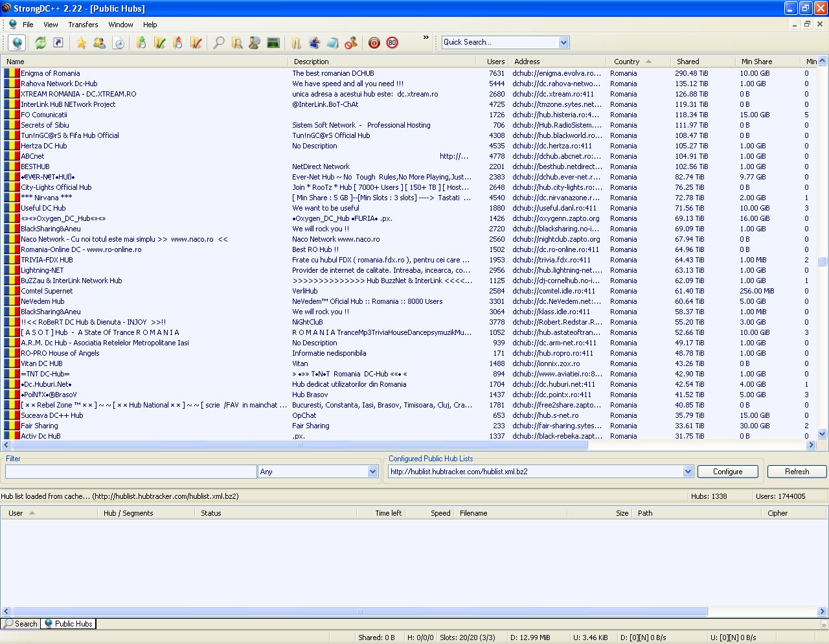The image size is (829, 644).
Task: Select 'NeVedem Hub' row
Action: tap(409, 301)
